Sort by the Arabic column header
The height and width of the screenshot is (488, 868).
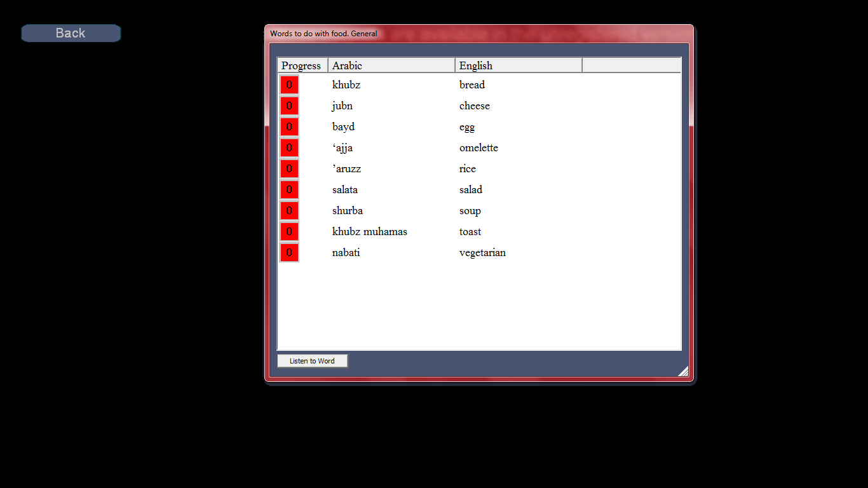(391, 65)
